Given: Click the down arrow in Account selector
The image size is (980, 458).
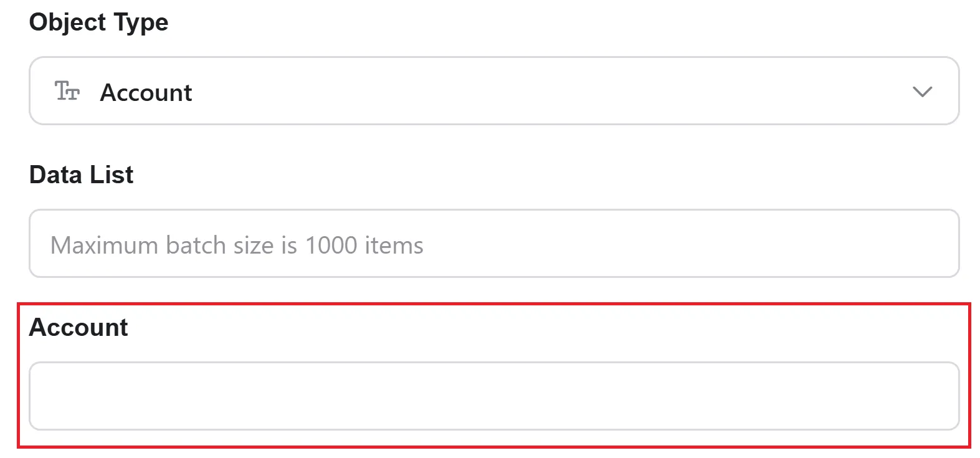Looking at the screenshot, I should tap(922, 92).
